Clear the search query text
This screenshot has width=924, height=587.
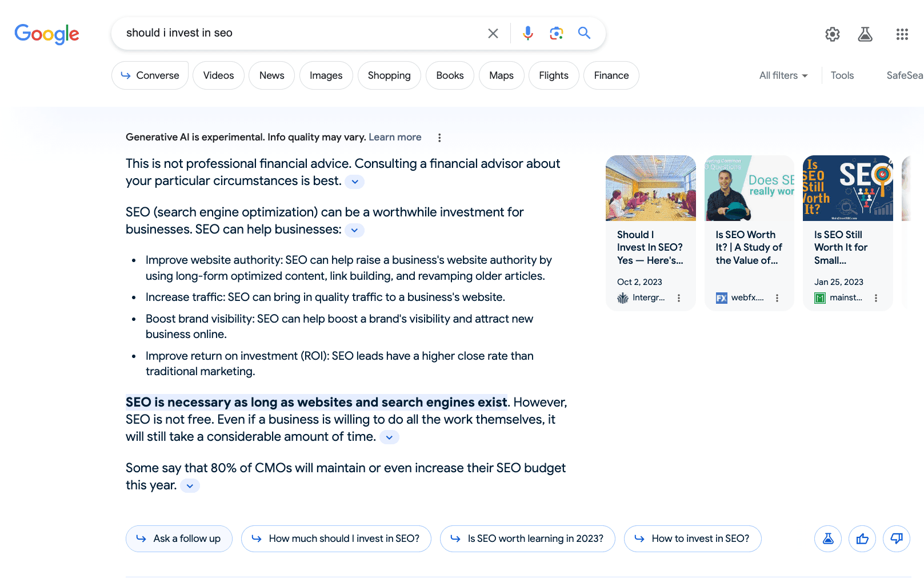493,34
